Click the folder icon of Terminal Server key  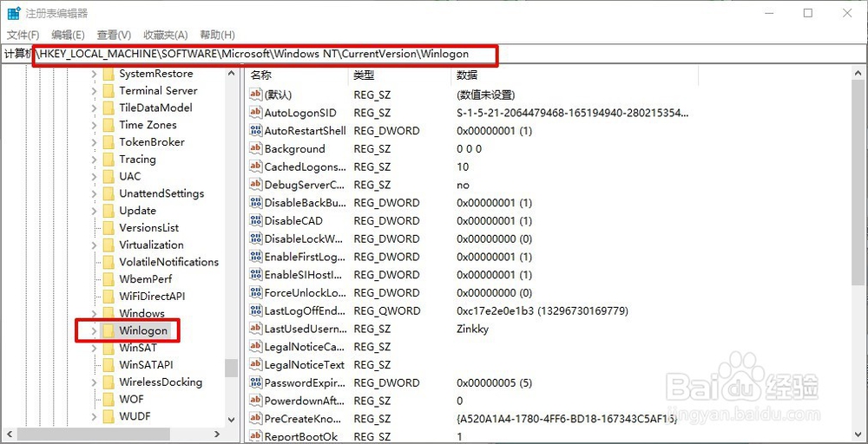[108, 91]
